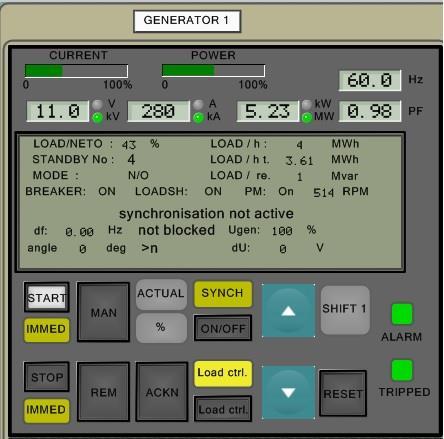The image size is (444, 439).
Task: Click the SHIFT 1 button
Action: [x=345, y=309]
